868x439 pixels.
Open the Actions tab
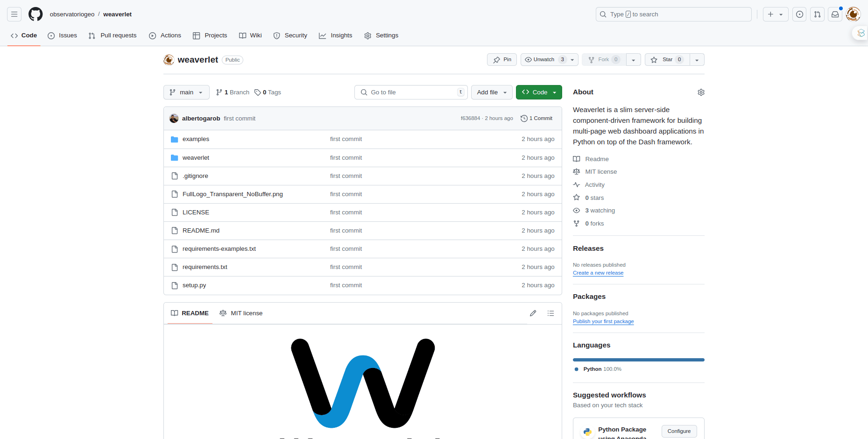pos(165,35)
